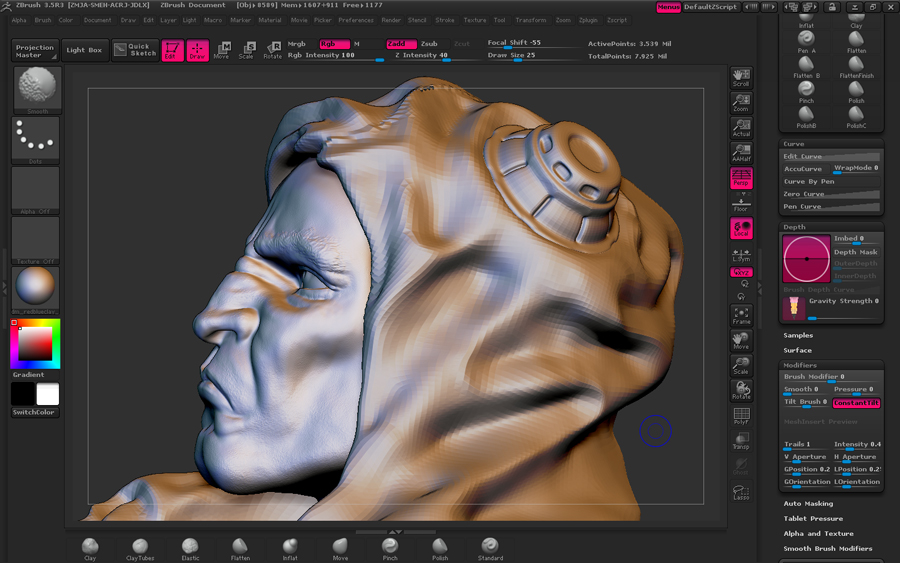Open the Brush menu

pyautogui.click(x=42, y=20)
